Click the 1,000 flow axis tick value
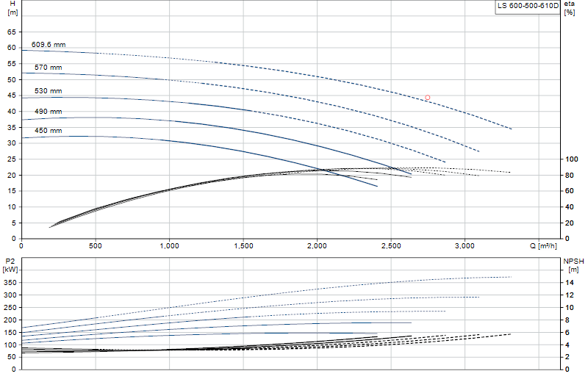 pos(169,246)
